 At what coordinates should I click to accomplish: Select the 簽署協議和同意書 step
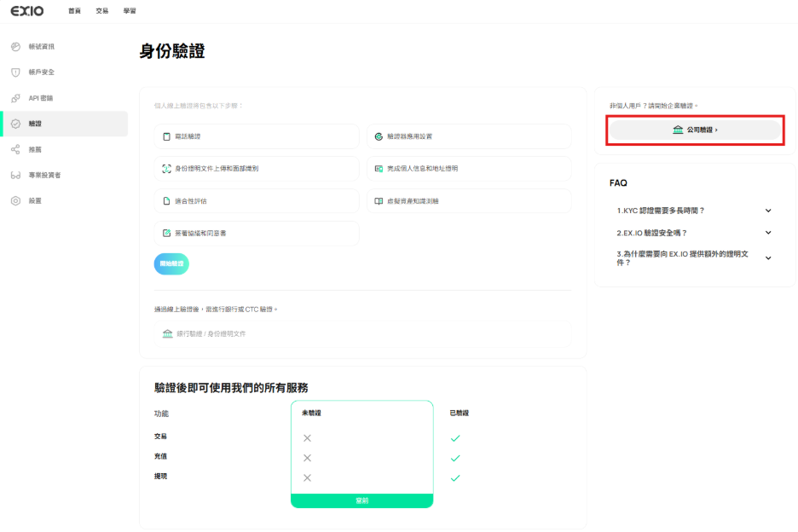tap(257, 233)
